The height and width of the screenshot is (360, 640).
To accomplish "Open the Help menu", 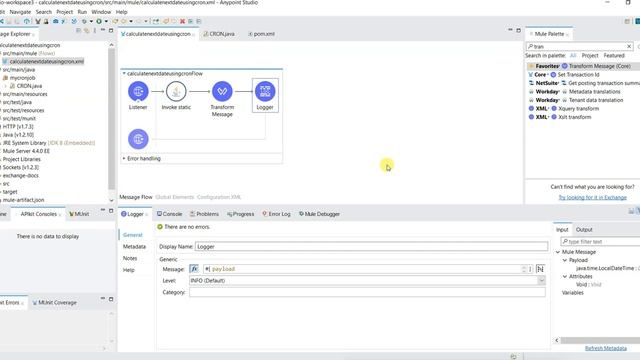I will 122,12.
